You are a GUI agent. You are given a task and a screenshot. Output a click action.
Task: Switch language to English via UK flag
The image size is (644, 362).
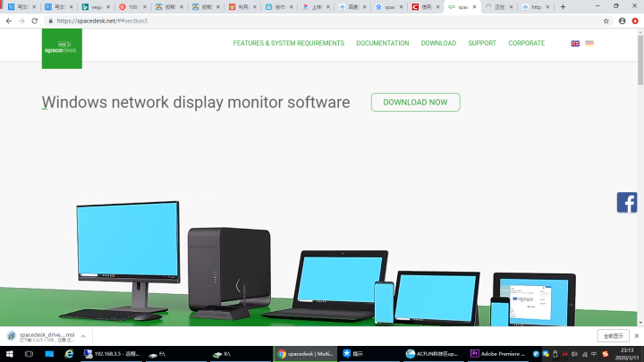pos(575,43)
